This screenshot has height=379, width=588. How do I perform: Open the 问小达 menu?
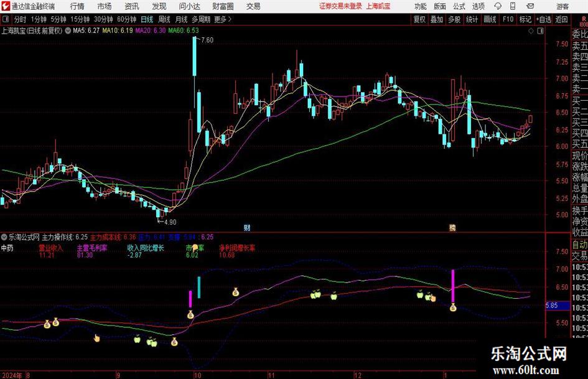pyautogui.click(x=189, y=6)
